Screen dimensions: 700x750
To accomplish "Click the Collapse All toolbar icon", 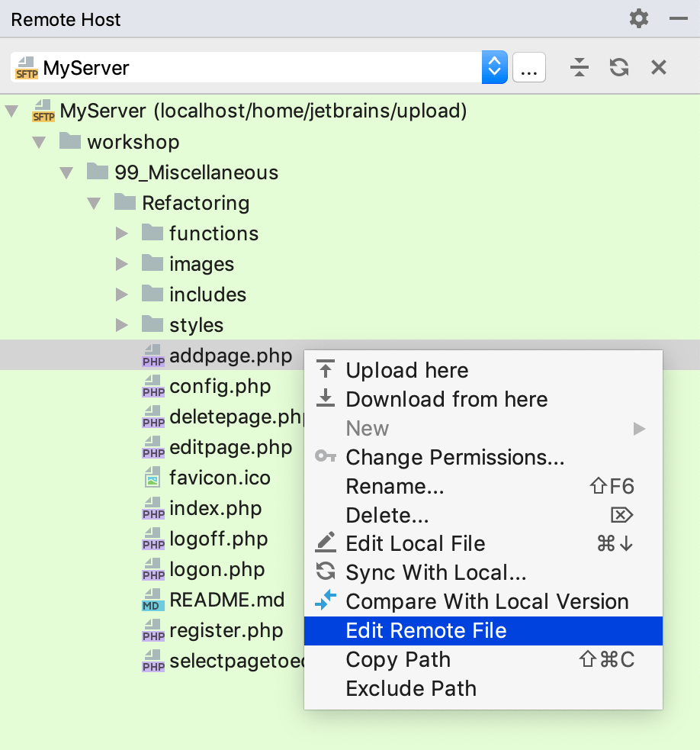I will [x=579, y=67].
